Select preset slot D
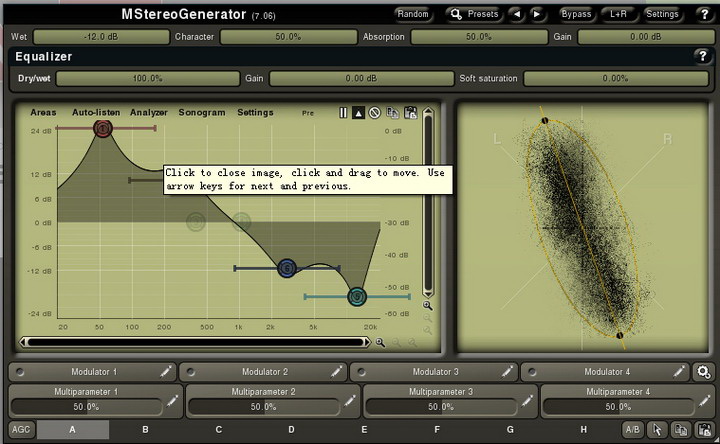720x444 pixels. tap(292, 430)
